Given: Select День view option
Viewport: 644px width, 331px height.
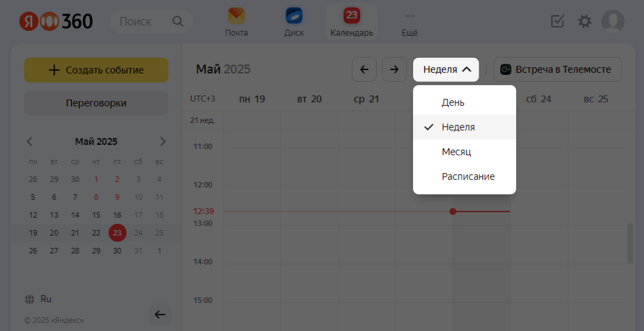Looking at the screenshot, I should click(x=453, y=102).
